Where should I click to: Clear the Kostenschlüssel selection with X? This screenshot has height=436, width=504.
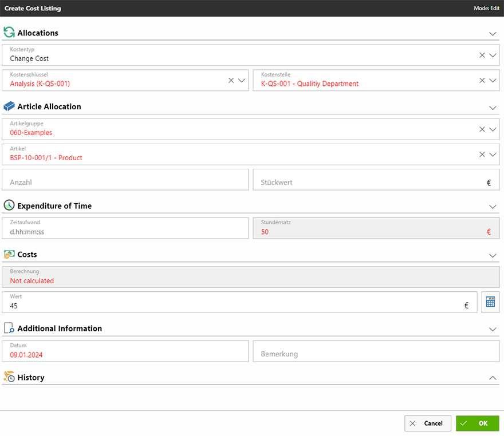click(231, 81)
